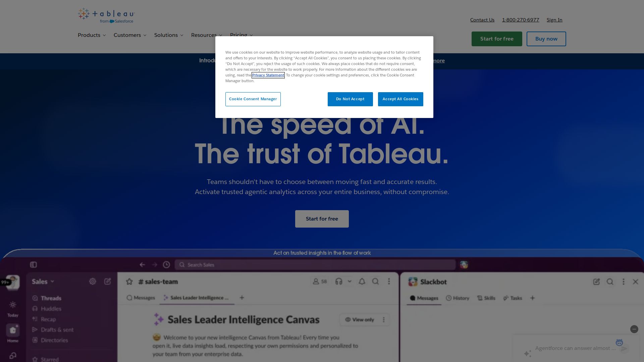644x362 pixels.
Task: Open the Customers dropdown menu
Action: click(130, 35)
